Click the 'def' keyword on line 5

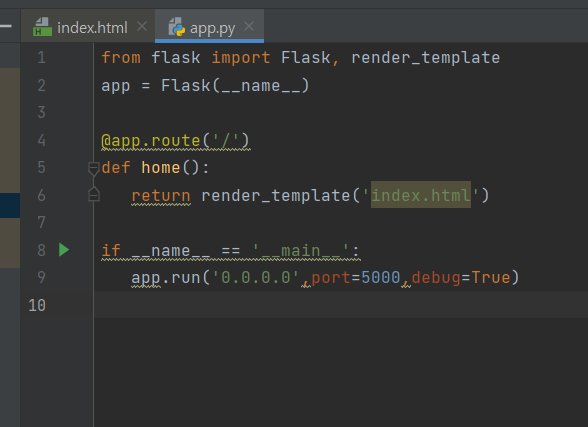pos(116,168)
